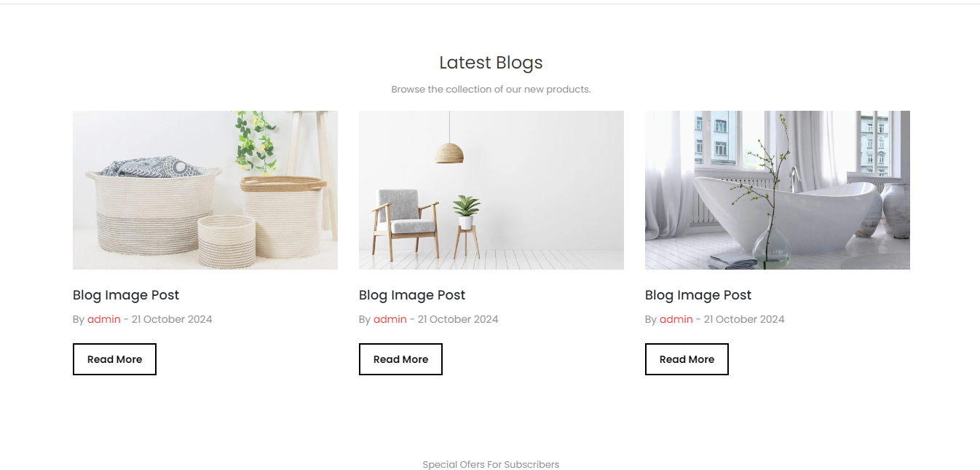Click the Browse the collection subtitle text

coord(491,90)
